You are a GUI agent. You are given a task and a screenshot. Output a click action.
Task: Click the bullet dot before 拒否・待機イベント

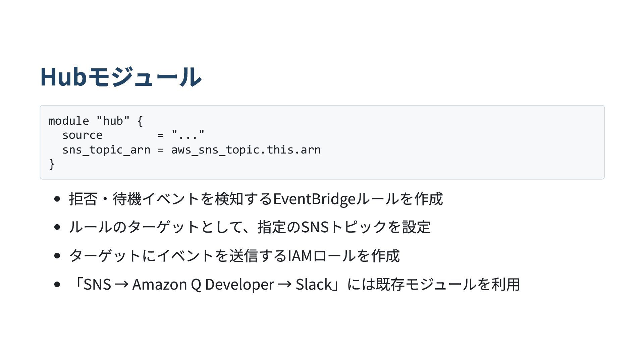(x=57, y=199)
